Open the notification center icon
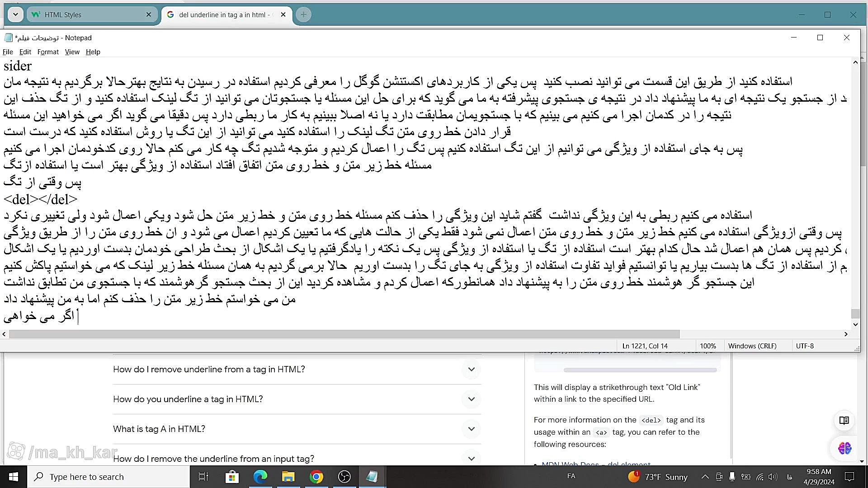 coord(849,477)
